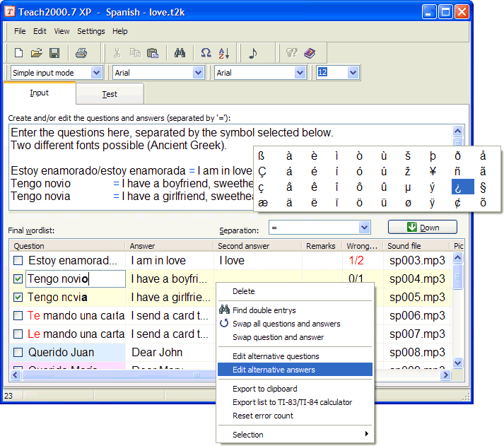
Task: Insert the ß character from palette
Action: click(262, 155)
